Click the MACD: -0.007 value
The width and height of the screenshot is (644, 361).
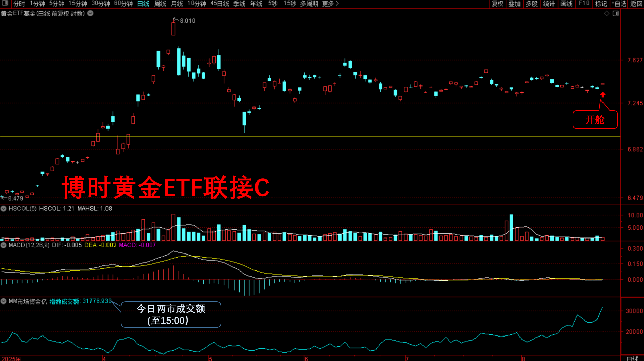pos(137,245)
